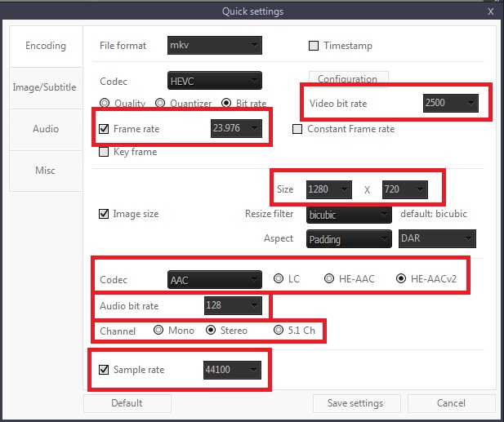Expand the Frame rate value dropdown 23.976

[236, 128]
